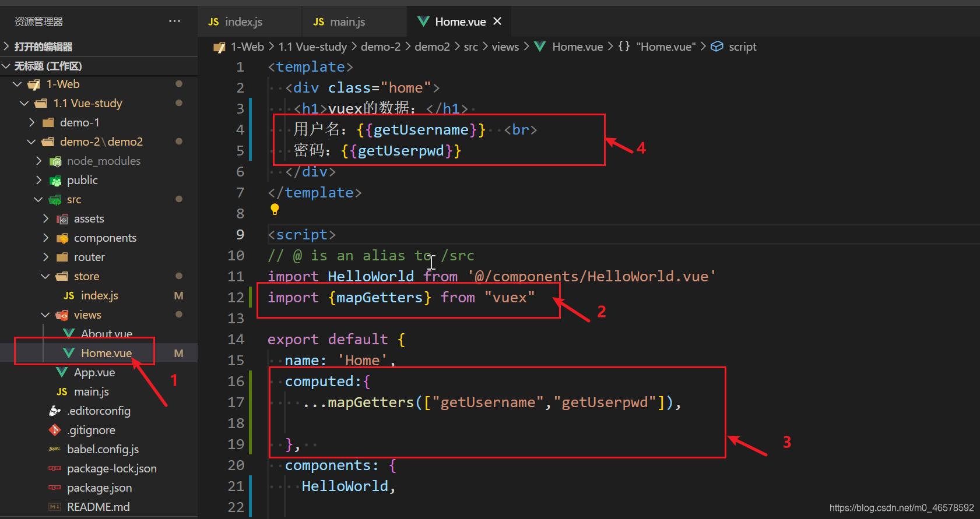The width and height of the screenshot is (980, 519).
Task: Click the public folder icon
Action: point(55,181)
